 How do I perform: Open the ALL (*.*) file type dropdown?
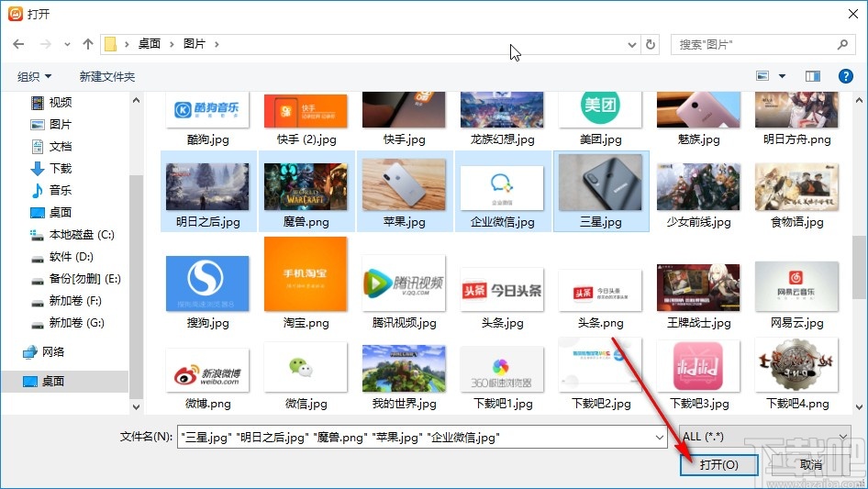[x=765, y=437]
